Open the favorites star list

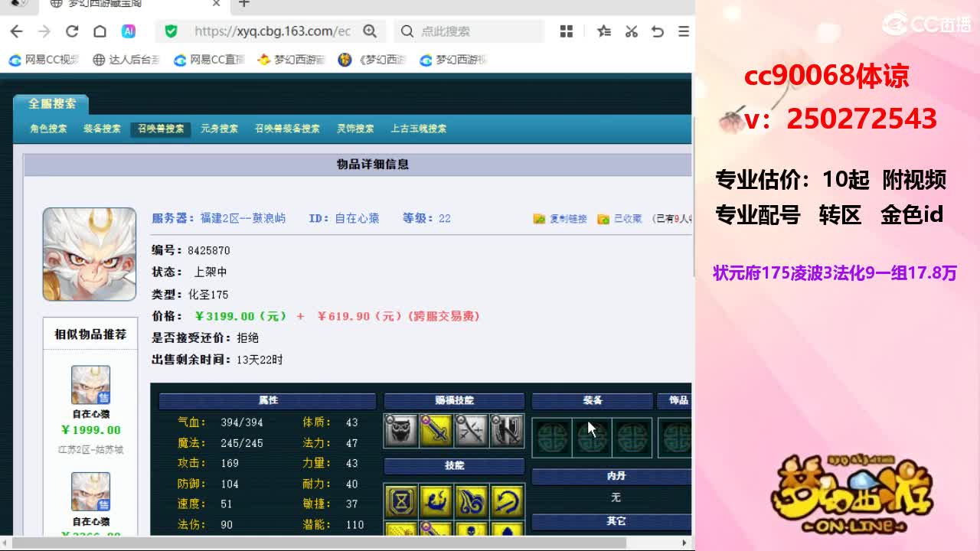point(604,31)
